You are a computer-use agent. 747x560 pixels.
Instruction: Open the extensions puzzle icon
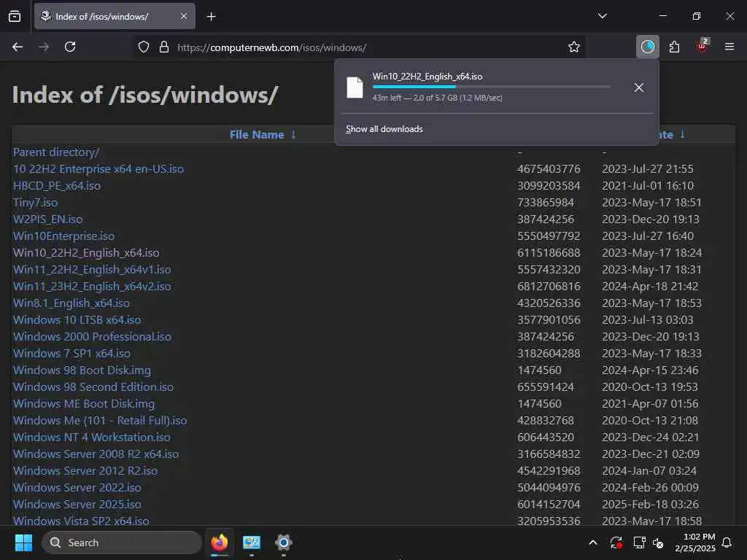[x=674, y=47]
